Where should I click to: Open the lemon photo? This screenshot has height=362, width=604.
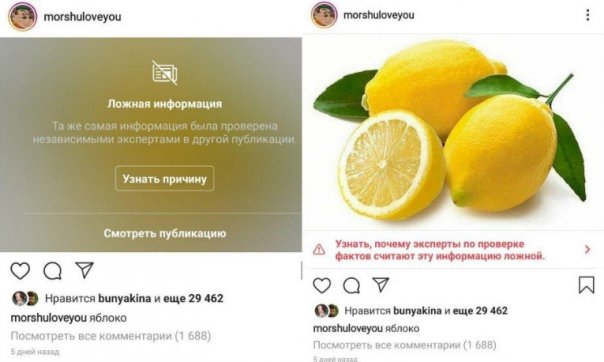tap(453, 132)
